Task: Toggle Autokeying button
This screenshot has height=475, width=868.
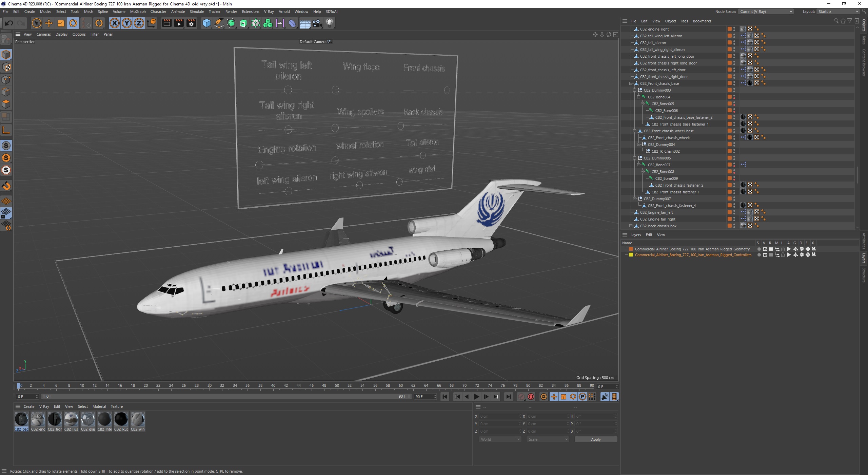Action: coord(531,397)
